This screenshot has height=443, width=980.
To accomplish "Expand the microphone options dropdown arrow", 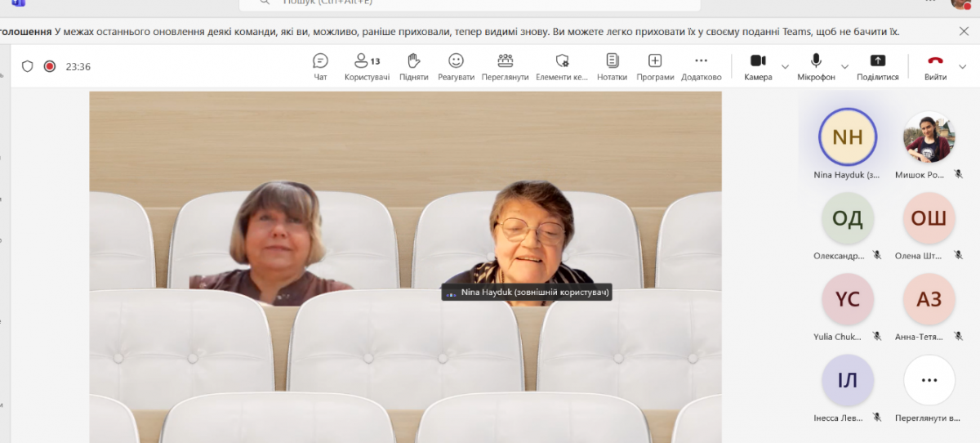I will (x=844, y=66).
